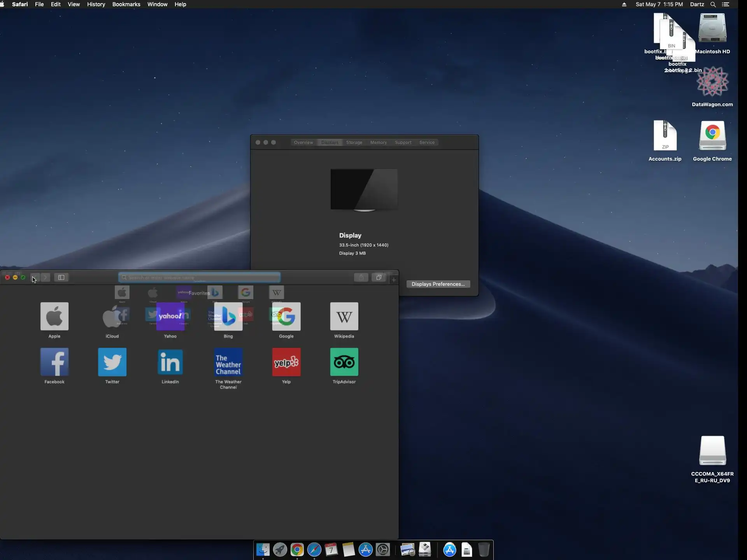This screenshot has width=747, height=560.
Task: Open System Preferences from the Dock
Action: coord(383,549)
